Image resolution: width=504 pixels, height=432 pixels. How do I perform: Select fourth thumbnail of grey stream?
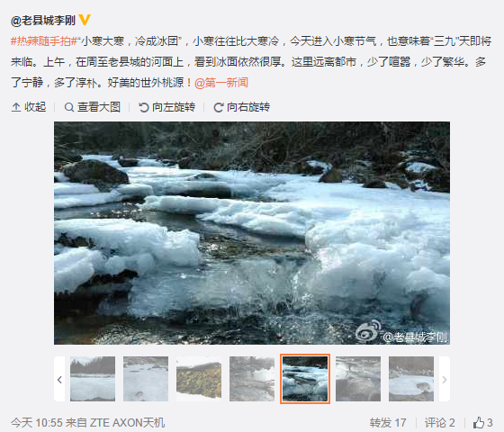(x=252, y=379)
